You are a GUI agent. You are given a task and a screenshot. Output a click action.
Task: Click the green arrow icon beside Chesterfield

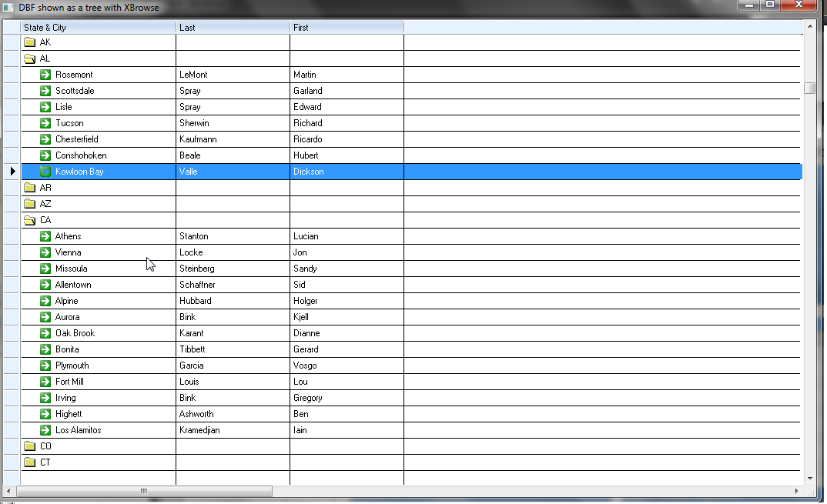[x=45, y=139]
